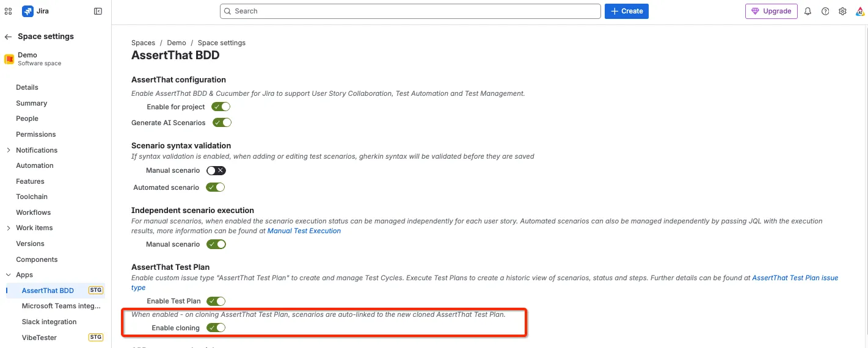868x348 pixels.
Task: Expand the Work items sidebar section
Action: pyautogui.click(x=8, y=228)
